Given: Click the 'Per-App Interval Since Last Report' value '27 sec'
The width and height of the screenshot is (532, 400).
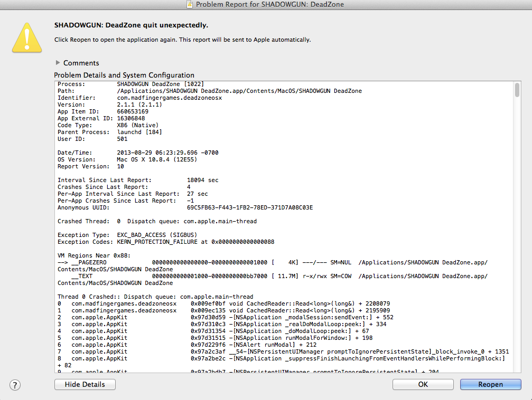Looking at the screenshot, I should 198,194.
